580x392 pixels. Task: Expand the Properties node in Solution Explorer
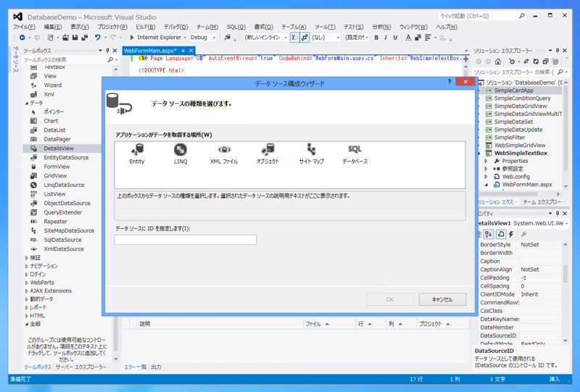click(x=486, y=161)
